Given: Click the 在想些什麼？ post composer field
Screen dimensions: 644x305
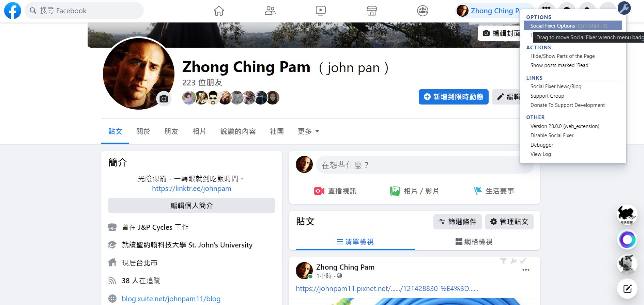Looking at the screenshot, I should click(x=425, y=165).
